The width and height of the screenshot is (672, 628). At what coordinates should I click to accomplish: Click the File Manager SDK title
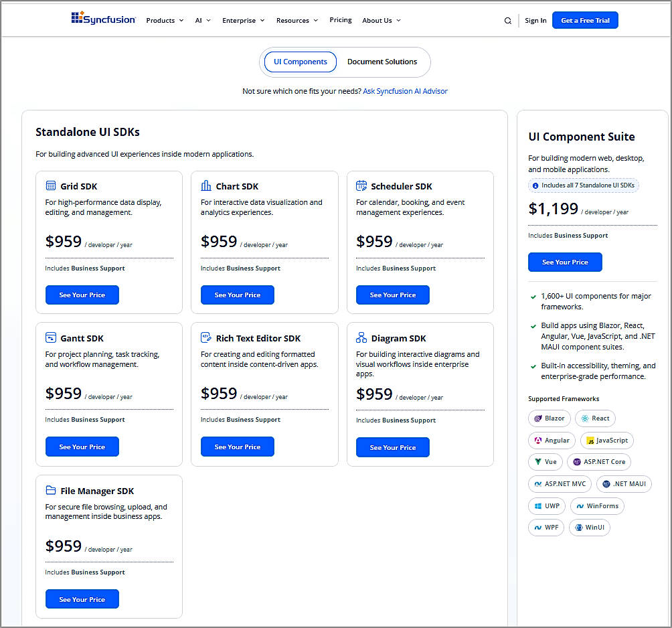(97, 491)
